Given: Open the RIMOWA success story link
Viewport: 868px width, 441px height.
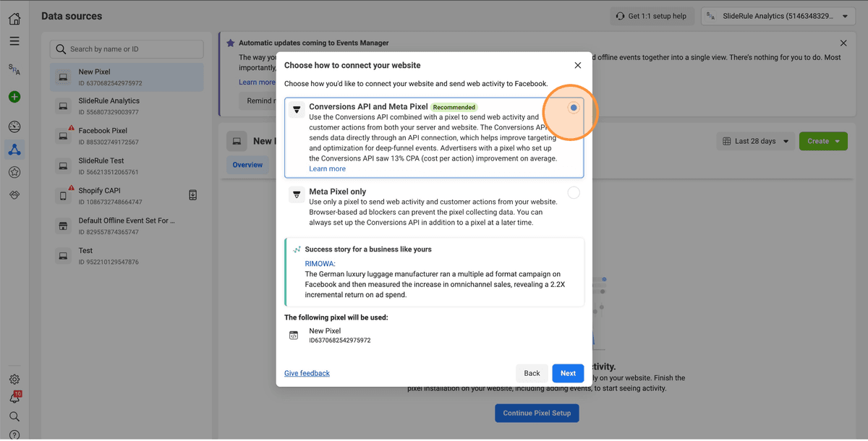Looking at the screenshot, I should (320, 264).
